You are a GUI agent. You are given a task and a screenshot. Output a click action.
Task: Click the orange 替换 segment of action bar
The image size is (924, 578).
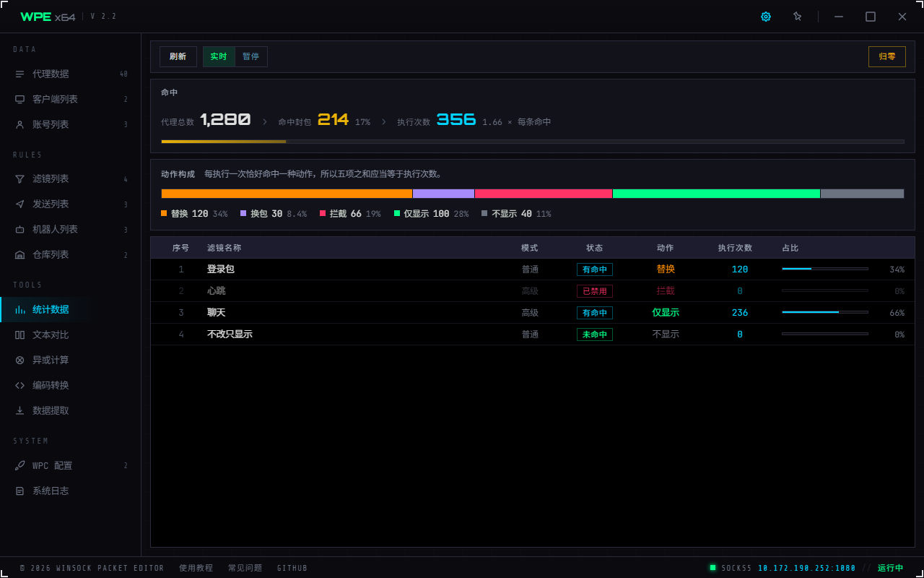287,194
